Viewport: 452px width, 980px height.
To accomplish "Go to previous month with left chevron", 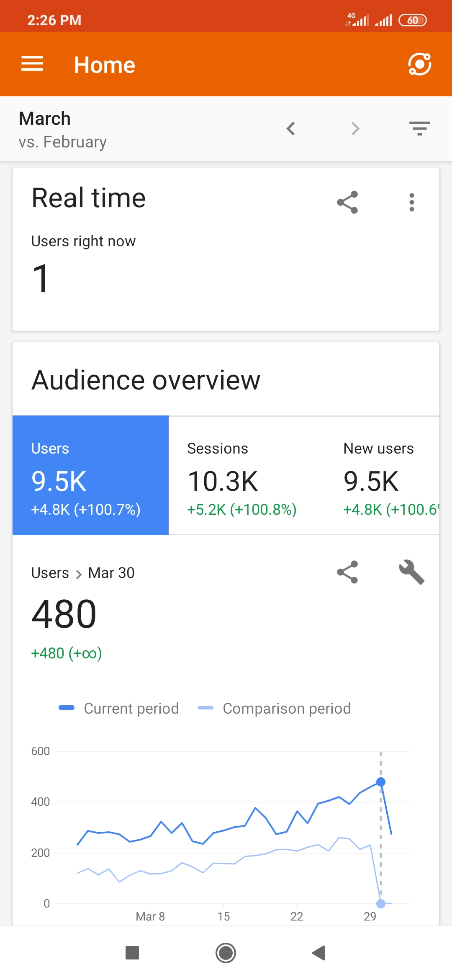I will pyautogui.click(x=291, y=129).
